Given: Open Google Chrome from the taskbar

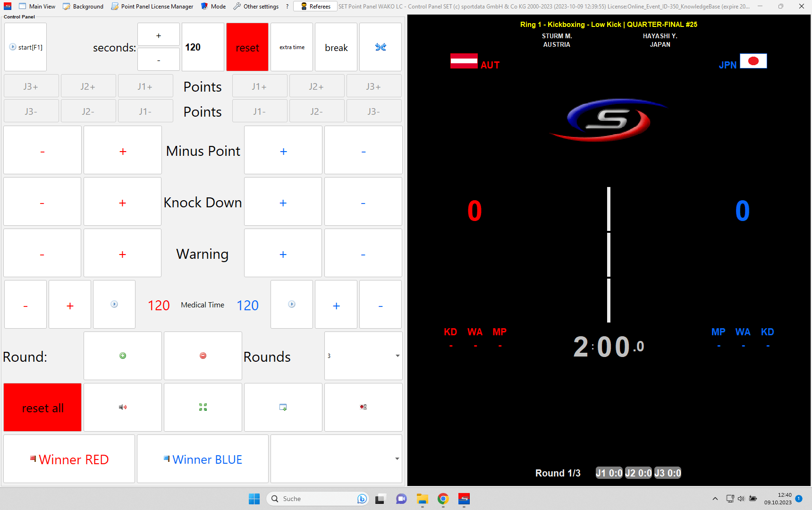Looking at the screenshot, I should pyautogui.click(x=443, y=499).
